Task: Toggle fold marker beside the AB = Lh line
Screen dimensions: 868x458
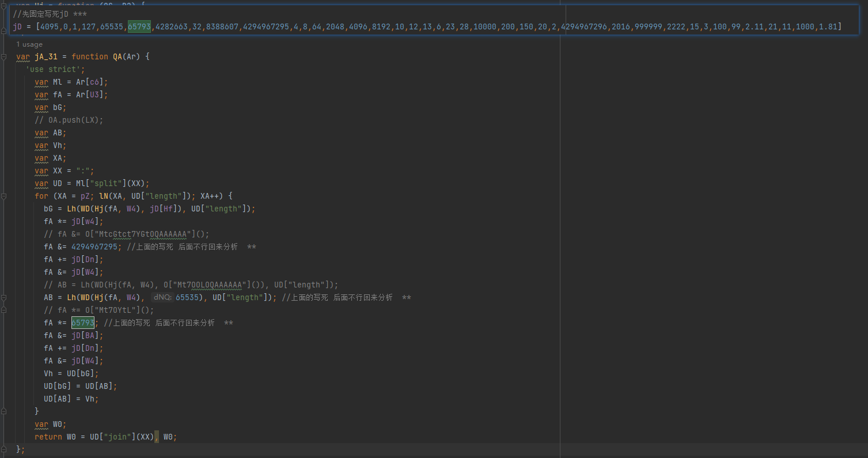Action: click(x=4, y=297)
